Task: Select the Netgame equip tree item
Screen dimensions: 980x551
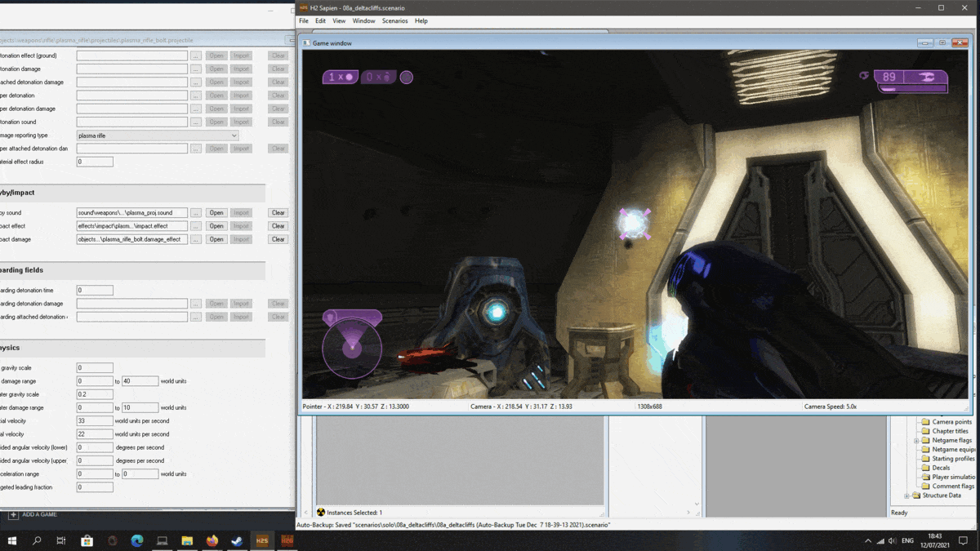Action: (x=953, y=450)
